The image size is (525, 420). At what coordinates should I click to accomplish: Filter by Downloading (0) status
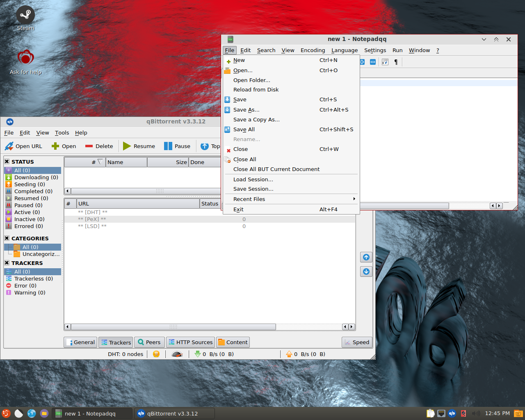point(33,177)
